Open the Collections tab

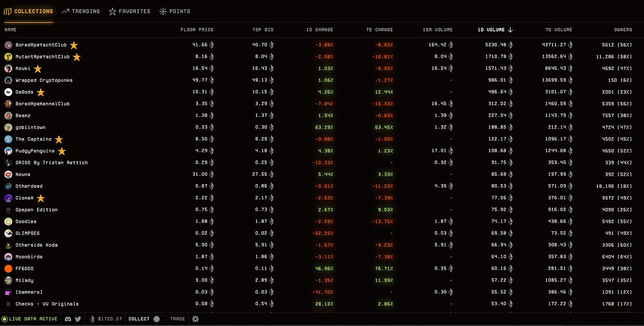[x=28, y=11]
